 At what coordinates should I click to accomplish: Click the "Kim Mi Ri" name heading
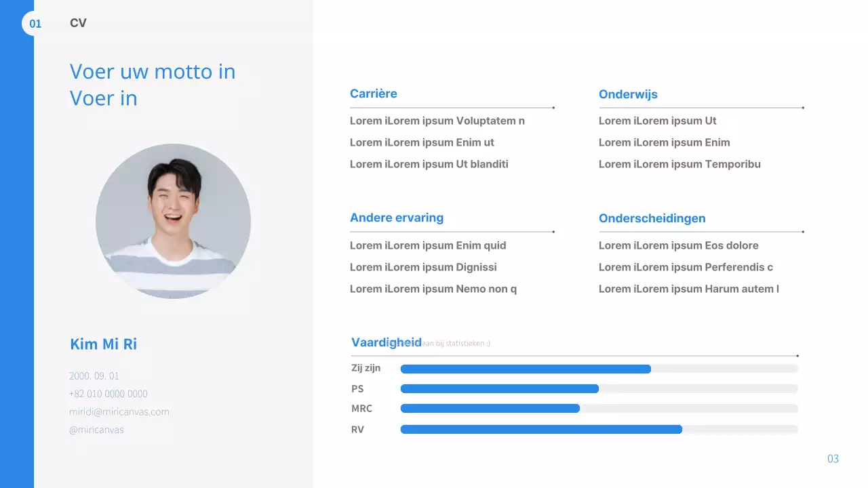coord(103,344)
